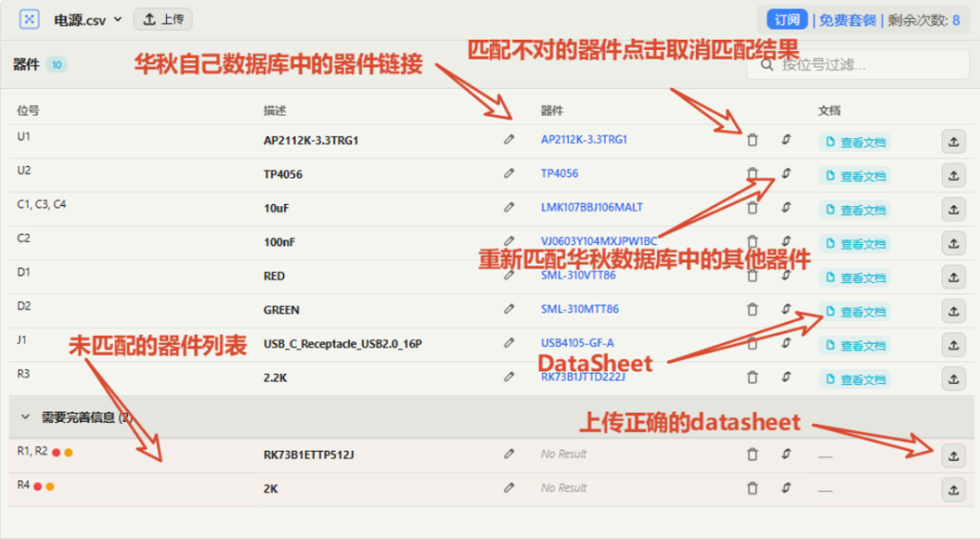Click the 订阅 subscribe button
980x539 pixels.
click(x=787, y=20)
